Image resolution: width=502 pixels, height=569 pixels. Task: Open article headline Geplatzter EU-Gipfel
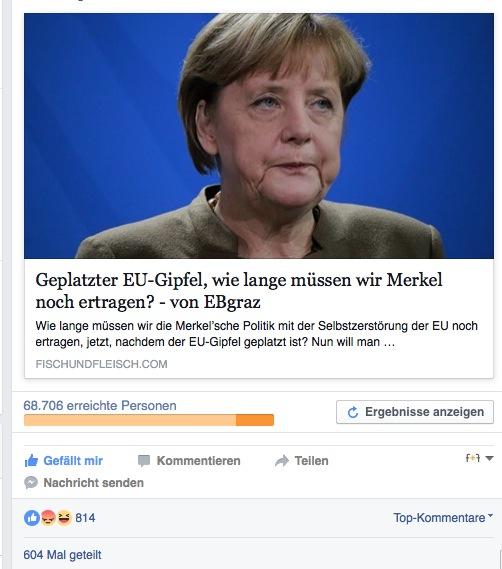(238, 291)
